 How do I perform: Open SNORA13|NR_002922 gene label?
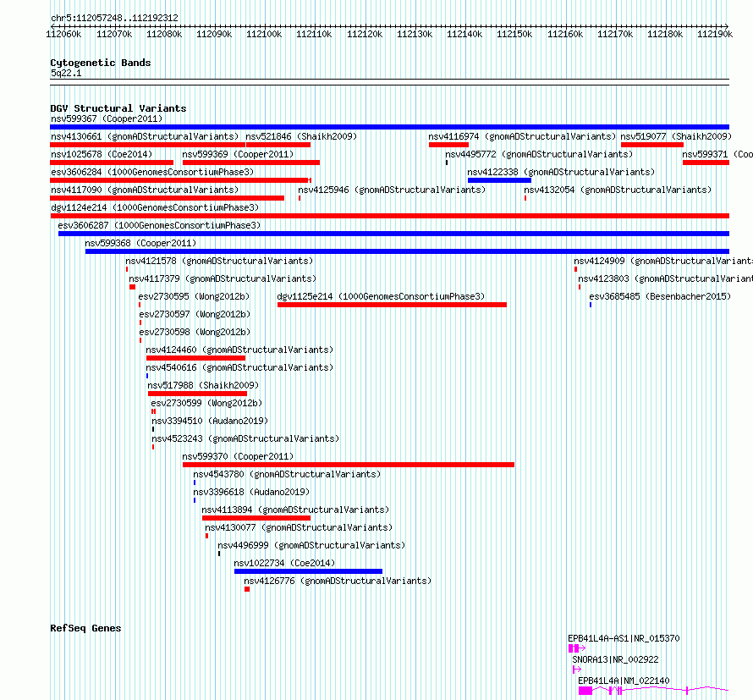616,659
